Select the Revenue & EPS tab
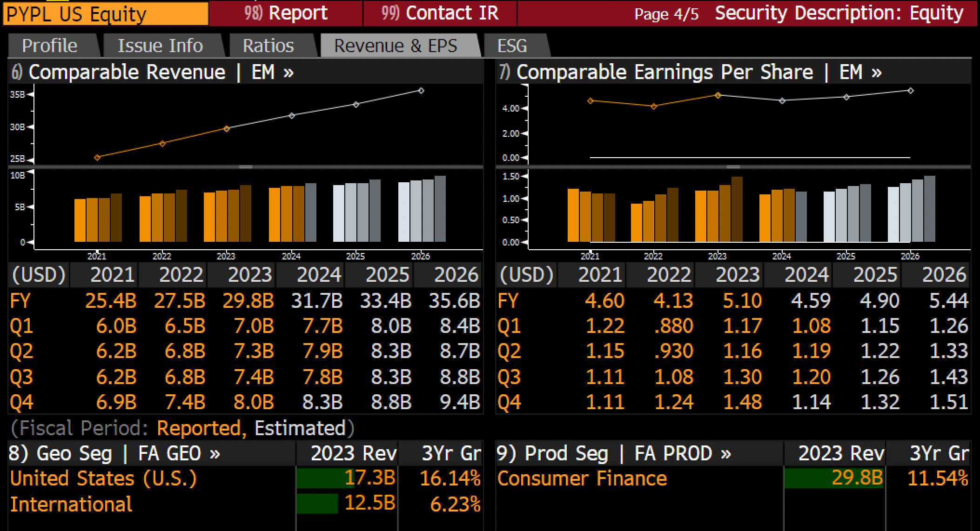The width and height of the screenshot is (980, 531). click(x=396, y=46)
